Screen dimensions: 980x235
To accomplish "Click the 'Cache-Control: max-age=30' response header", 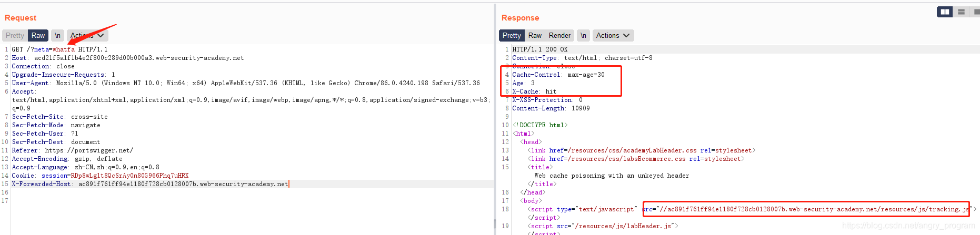I will [x=558, y=75].
